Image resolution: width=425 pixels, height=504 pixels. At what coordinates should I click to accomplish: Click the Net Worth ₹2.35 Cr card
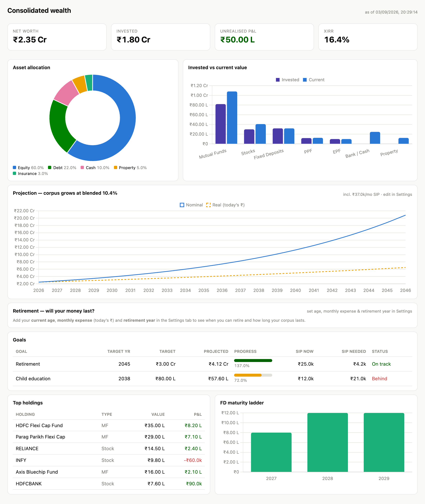[x=57, y=37]
